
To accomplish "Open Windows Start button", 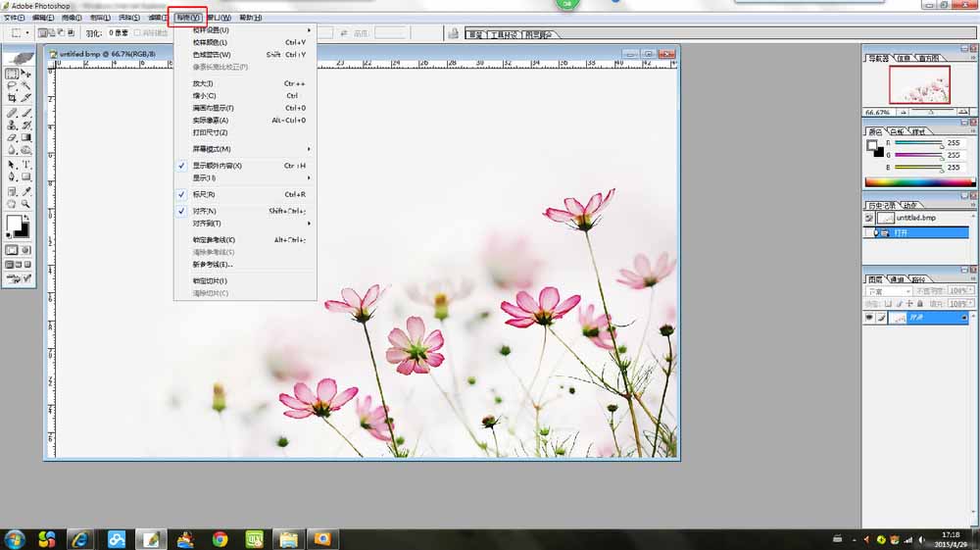I will tap(15, 539).
